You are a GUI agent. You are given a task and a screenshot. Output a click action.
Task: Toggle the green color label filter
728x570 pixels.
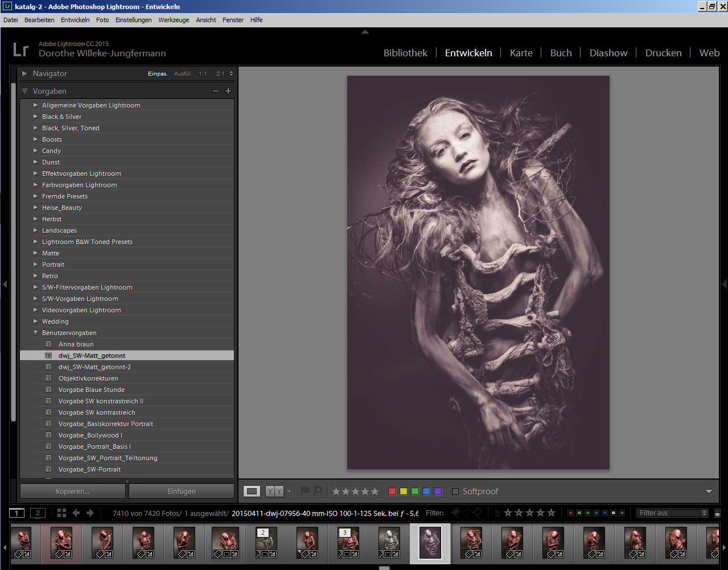click(x=587, y=513)
